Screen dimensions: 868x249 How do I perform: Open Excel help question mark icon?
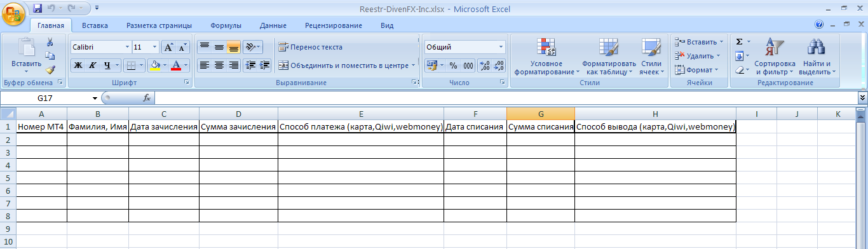click(819, 24)
